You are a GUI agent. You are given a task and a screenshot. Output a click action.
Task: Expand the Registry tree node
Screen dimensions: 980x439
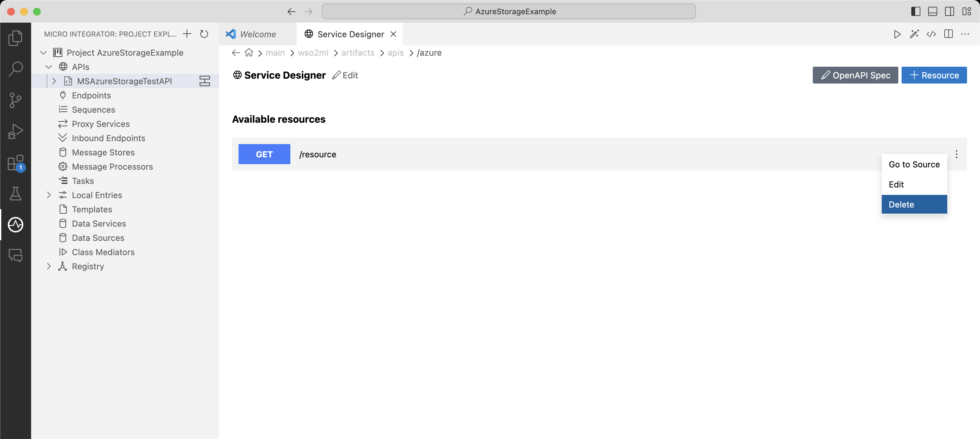(48, 266)
